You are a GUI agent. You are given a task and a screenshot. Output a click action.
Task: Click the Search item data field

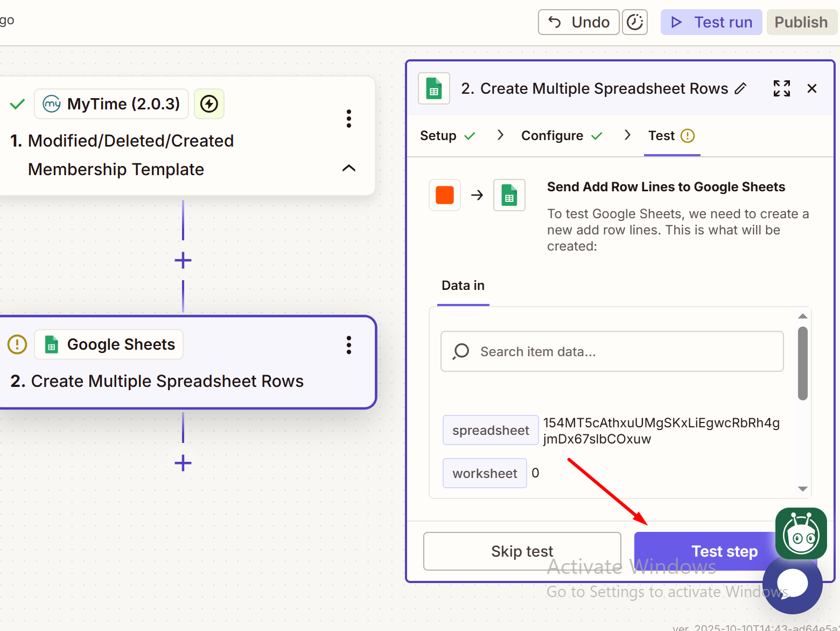point(612,351)
